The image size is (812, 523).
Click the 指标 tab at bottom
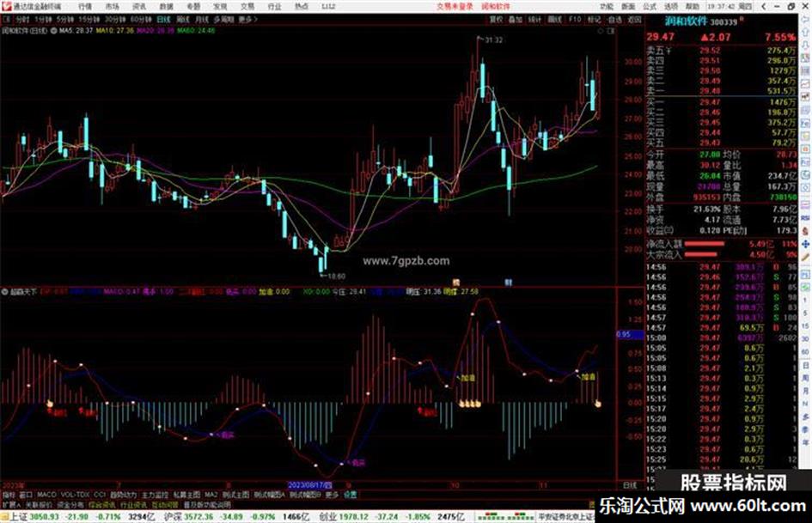click(9, 495)
